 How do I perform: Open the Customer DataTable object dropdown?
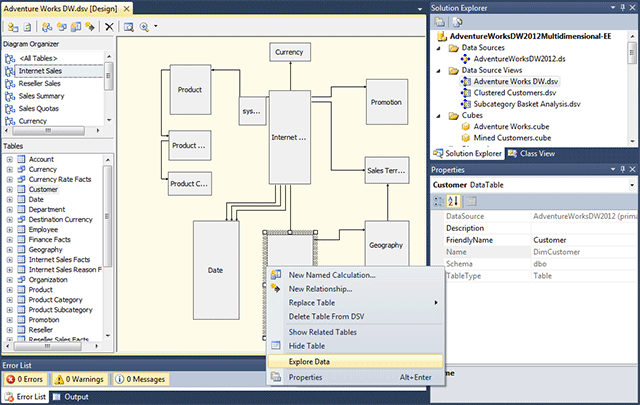click(632, 185)
